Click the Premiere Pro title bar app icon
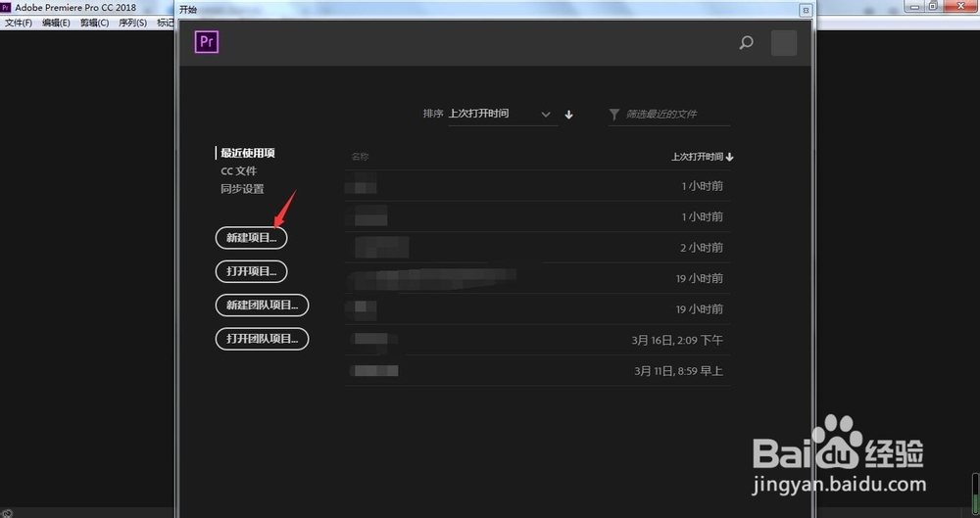 pos(6,7)
